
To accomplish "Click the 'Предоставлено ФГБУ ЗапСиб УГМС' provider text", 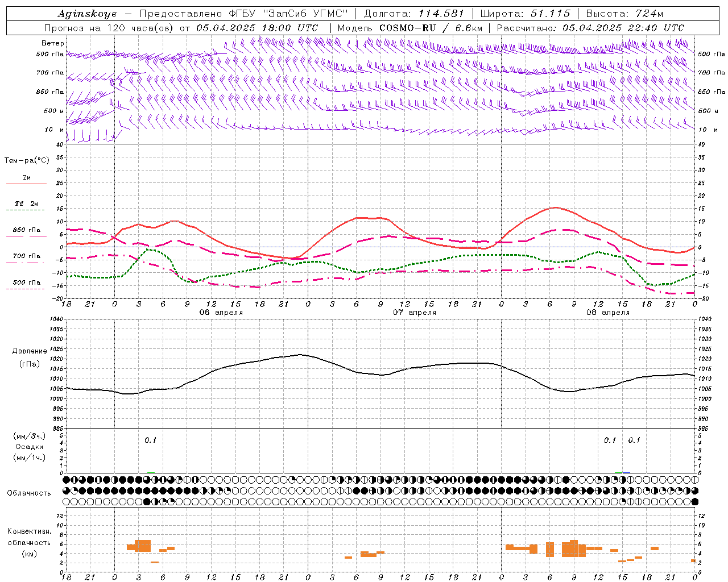I will coord(243,14).
